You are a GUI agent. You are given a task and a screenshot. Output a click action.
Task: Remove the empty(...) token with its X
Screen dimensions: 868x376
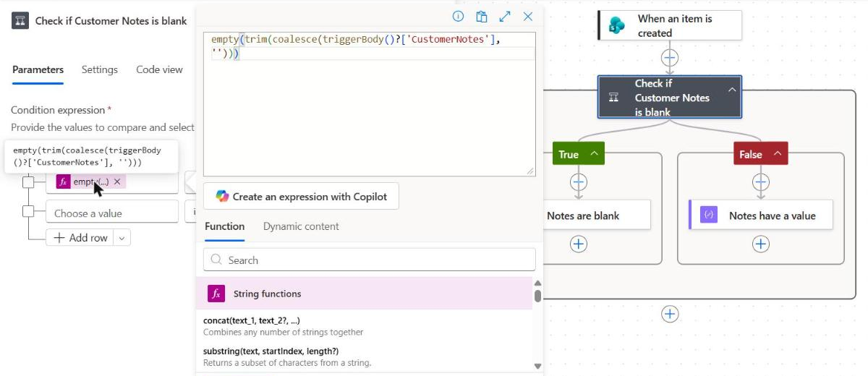(x=117, y=182)
